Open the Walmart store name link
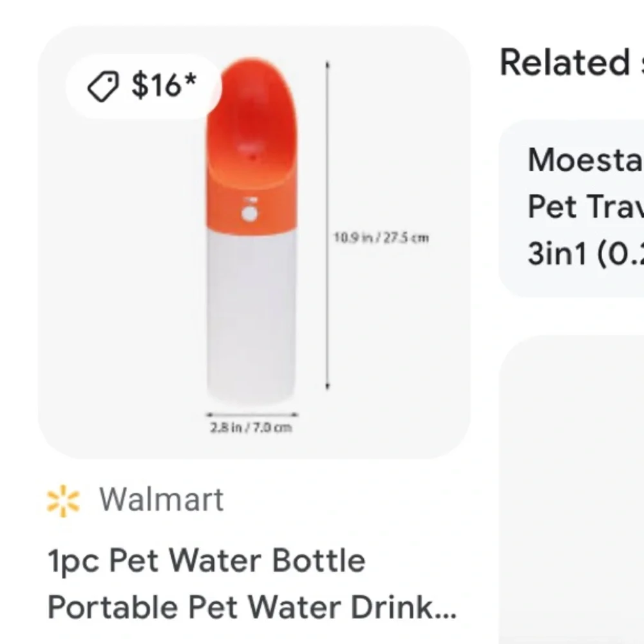Image resolution: width=644 pixels, height=644 pixels. pyautogui.click(x=162, y=500)
